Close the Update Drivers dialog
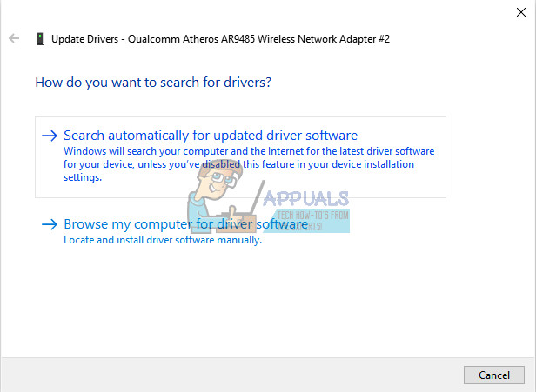This screenshot has height=392, width=536. tap(520, 12)
